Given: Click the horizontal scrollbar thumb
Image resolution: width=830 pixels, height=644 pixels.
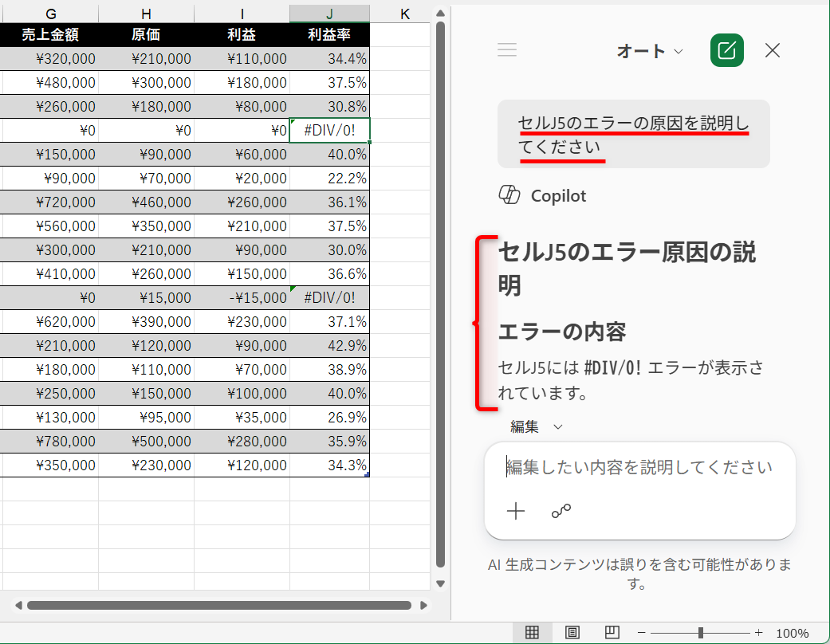Looking at the screenshot, I should tap(219, 605).
